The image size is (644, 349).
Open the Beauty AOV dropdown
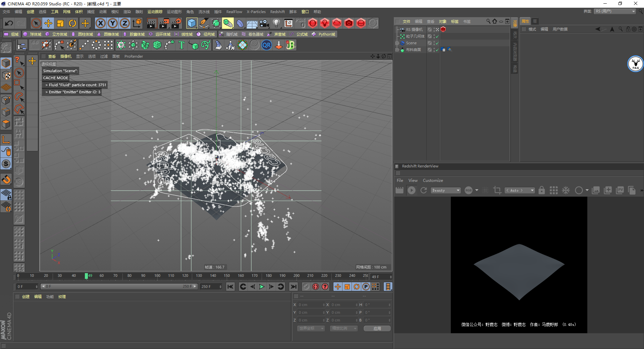(446, 190)
